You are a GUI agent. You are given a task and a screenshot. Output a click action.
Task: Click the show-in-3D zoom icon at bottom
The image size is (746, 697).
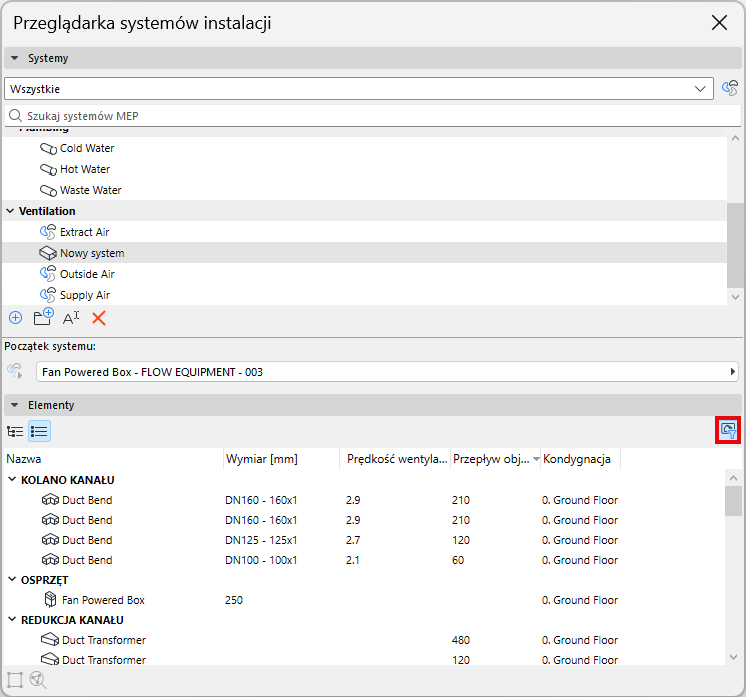[38, 680]
